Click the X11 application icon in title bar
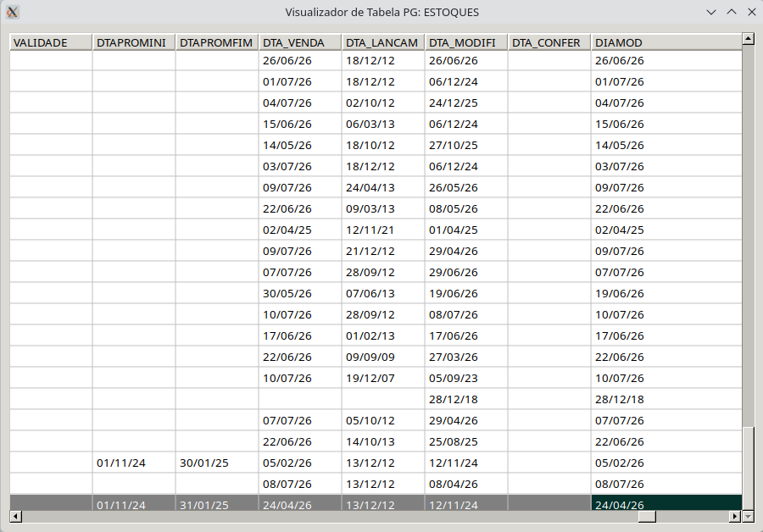 tap(13, 12)
